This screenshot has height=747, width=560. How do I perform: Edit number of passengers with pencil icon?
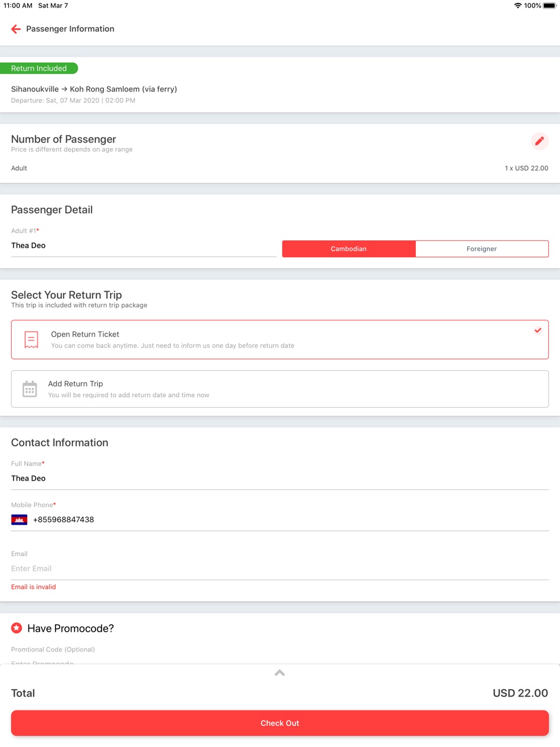pos(539,141)
